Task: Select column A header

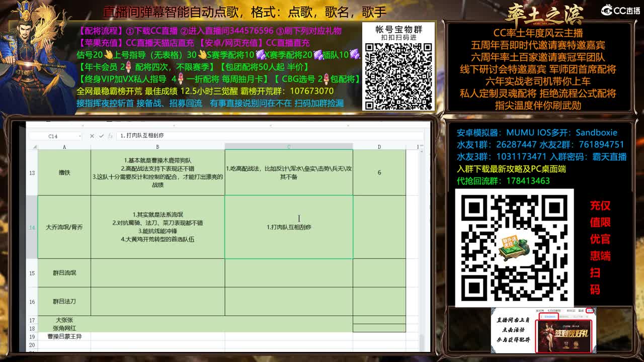Action: click(x=64, y=147)
